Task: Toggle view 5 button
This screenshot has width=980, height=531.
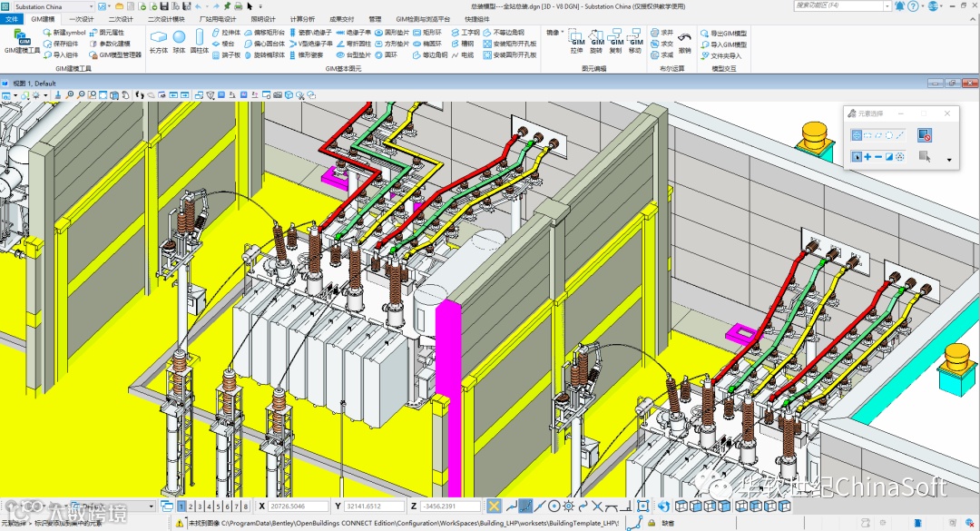Action: (218, 506)
